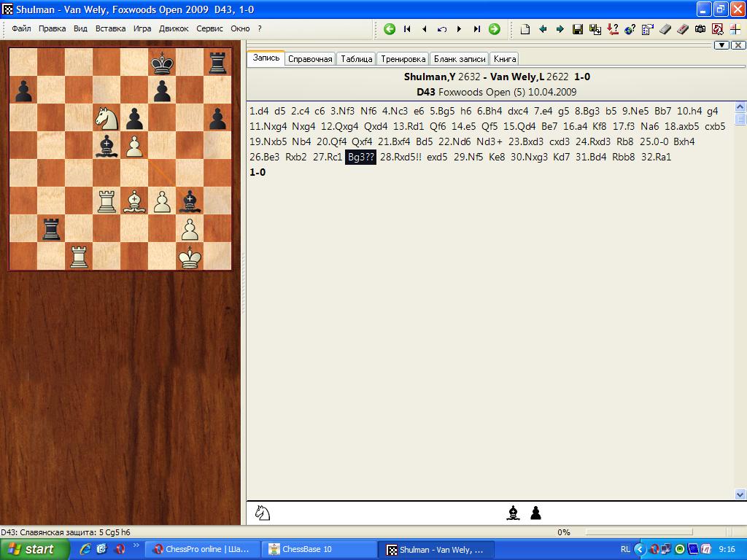The image size is (747, 560).
Task: Click the new blank document icon
Action: click(525, 29)
